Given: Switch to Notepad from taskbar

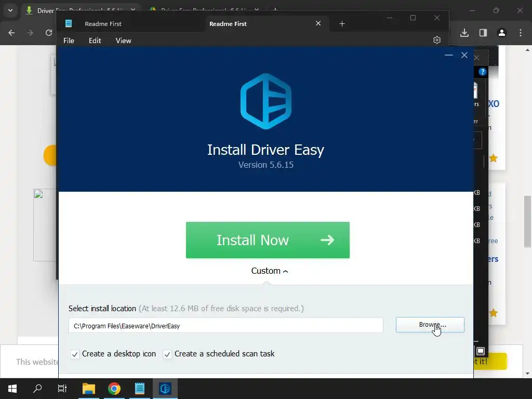Looking at the screenshot, I should pos(140,389).
